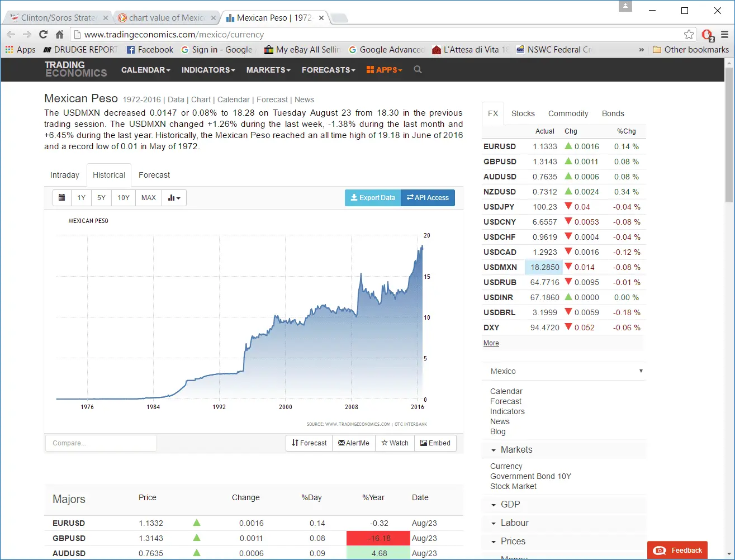Select the 1Y time range
The height and width of the screenshot is (560, 735).
coord(82,198)
